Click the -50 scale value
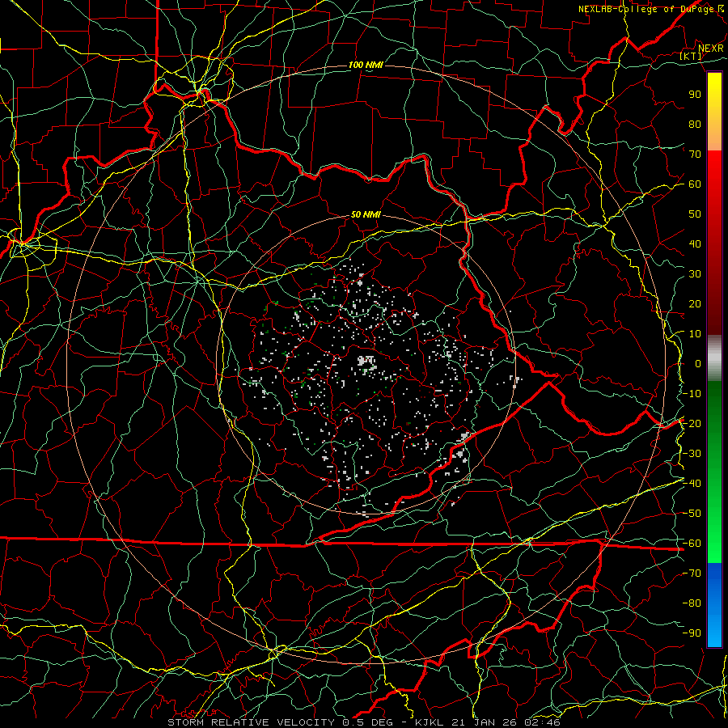 (692, 514)
